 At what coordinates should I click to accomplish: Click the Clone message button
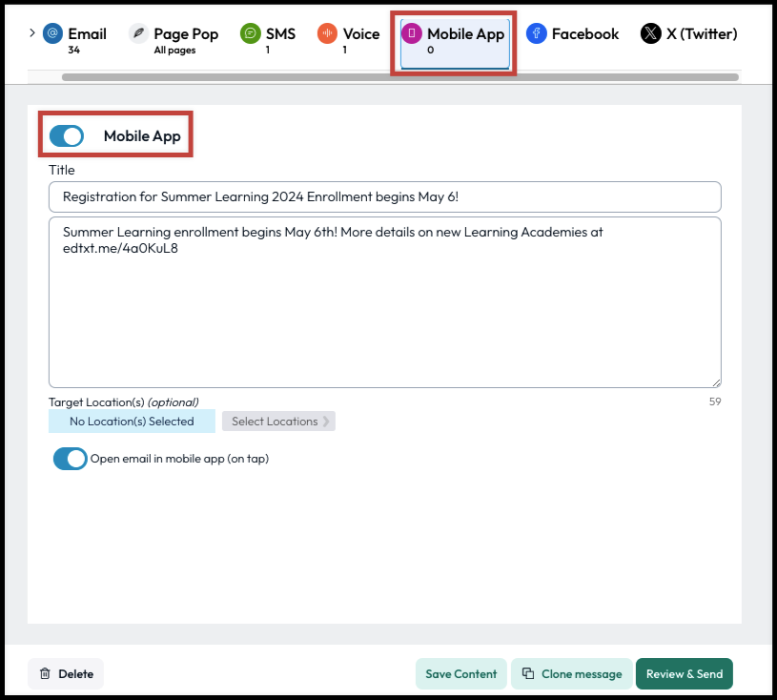click(x=572, y=673)
